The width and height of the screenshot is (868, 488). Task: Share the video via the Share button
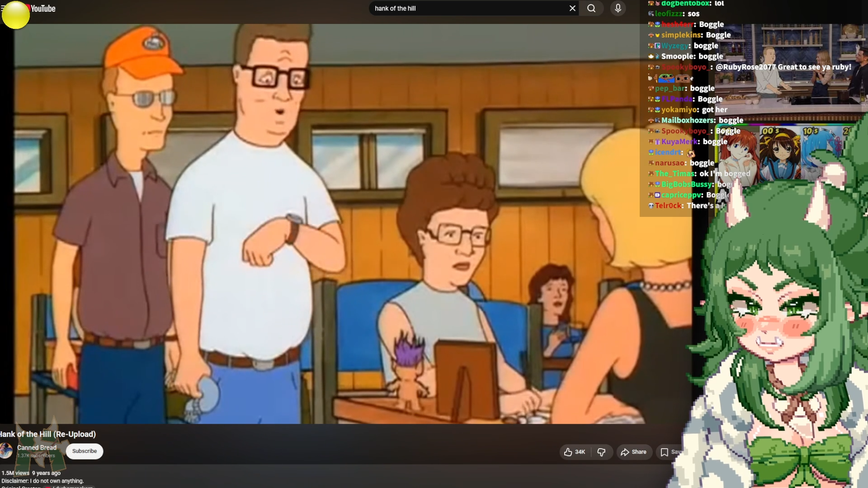click(x=634, y=452)
